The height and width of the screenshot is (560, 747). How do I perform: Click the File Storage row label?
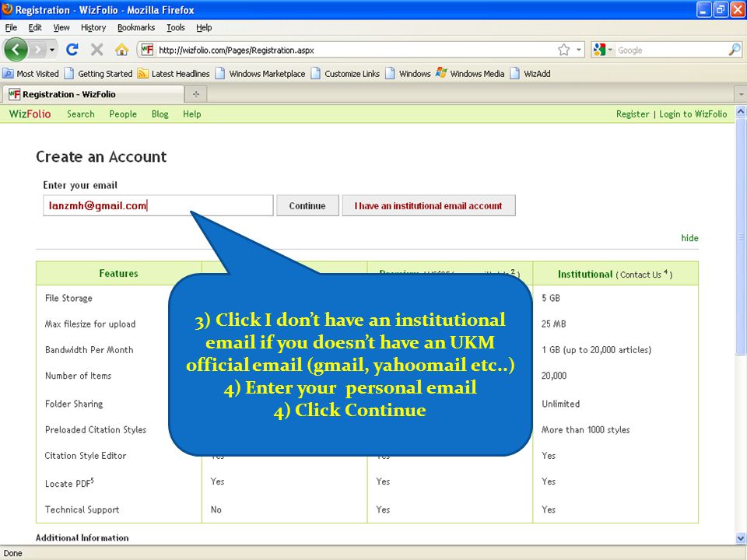pyautogui.click(x=68, y=298)
